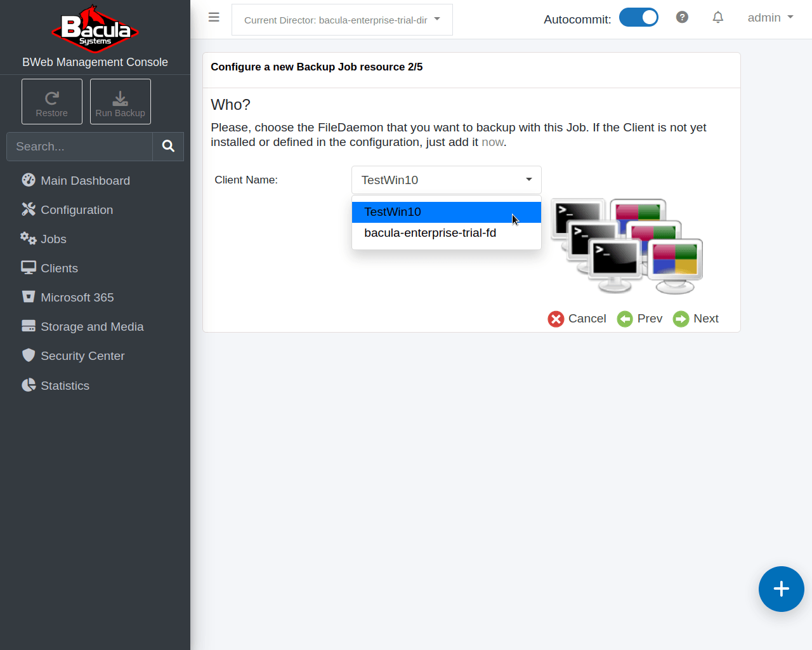Click the Main Dashboard gauge icon

tap(29, 180)
